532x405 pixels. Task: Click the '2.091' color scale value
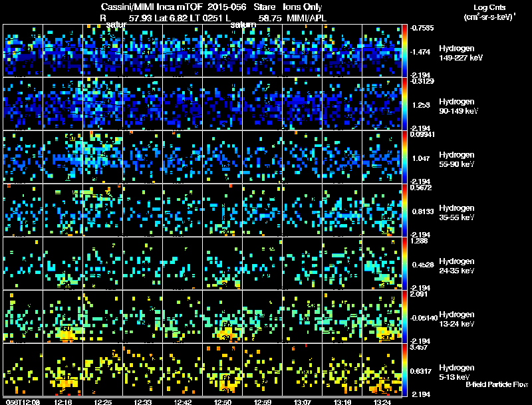(x=419, y=294)
